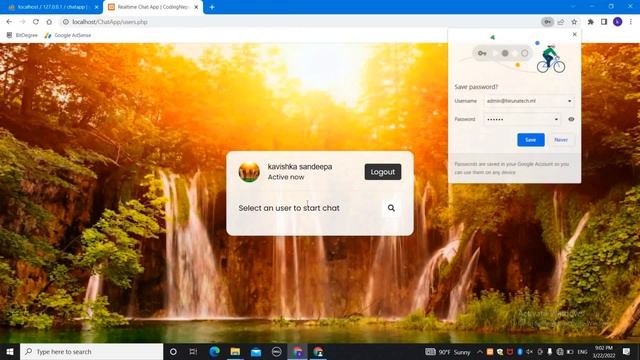Open the Chrome profile avatar
Screen dimensions: 640x360
618,22
